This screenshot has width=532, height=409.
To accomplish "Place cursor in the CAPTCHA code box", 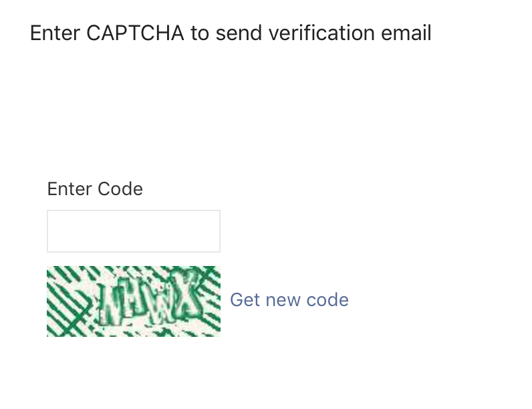I will coord(134,231).
